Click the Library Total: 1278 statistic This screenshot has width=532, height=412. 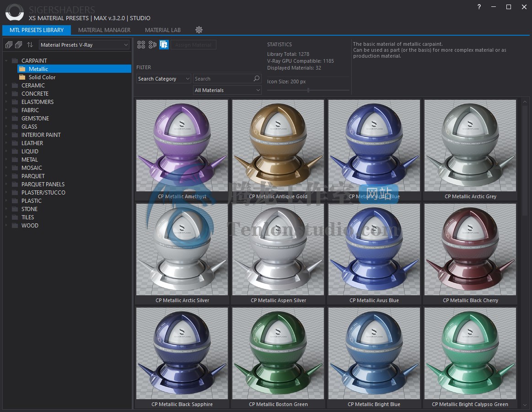point(288,54)
